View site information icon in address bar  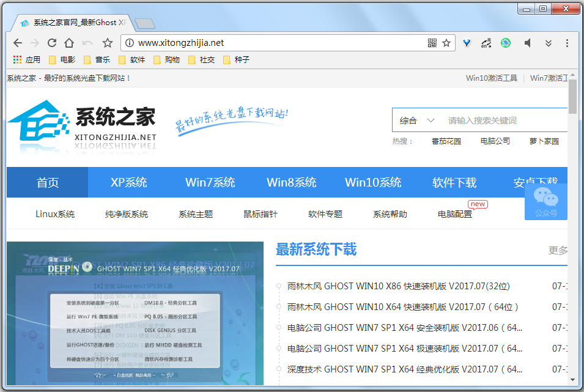(x=129, y=43)
